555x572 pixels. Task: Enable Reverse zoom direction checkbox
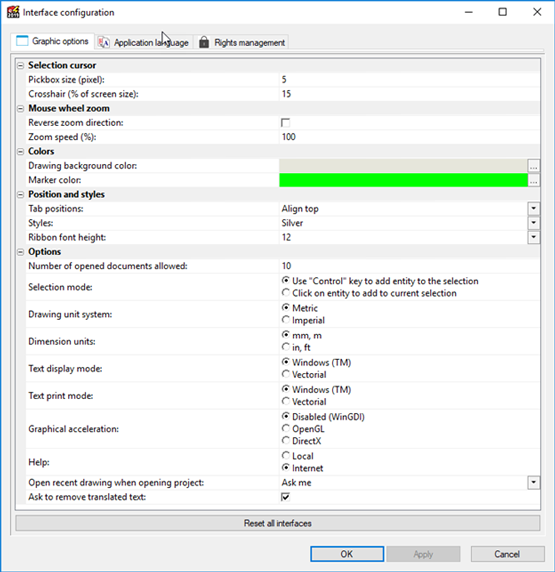285,123
